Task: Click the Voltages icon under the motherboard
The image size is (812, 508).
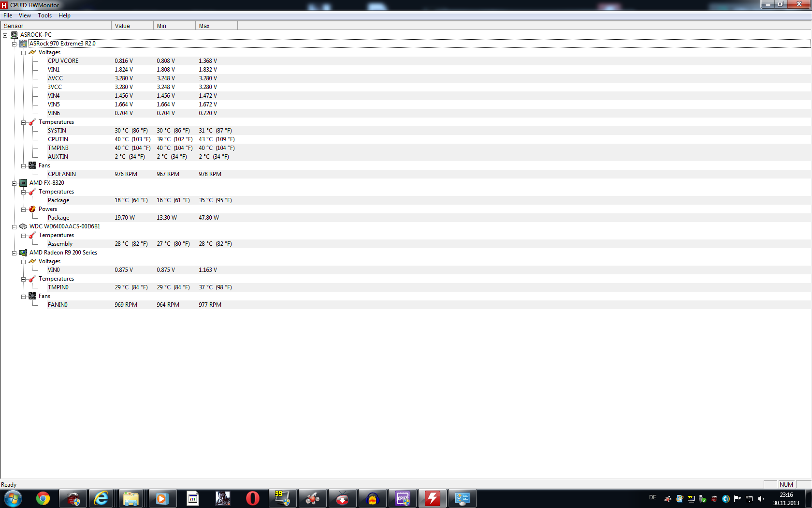Action: (x=32, y=52)
